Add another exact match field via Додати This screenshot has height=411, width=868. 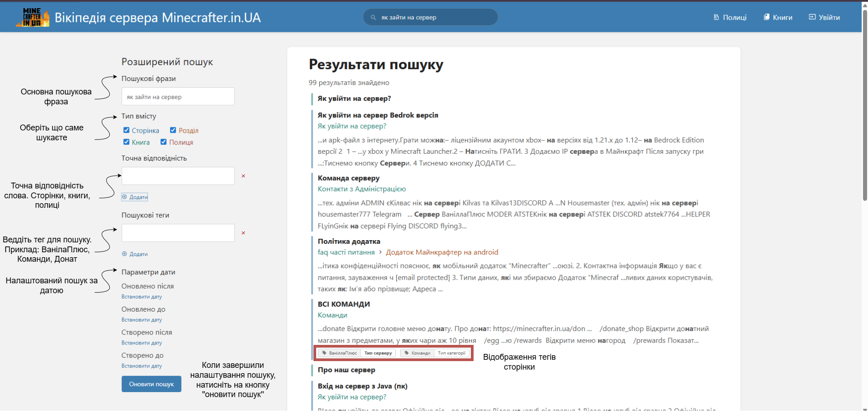135,197
